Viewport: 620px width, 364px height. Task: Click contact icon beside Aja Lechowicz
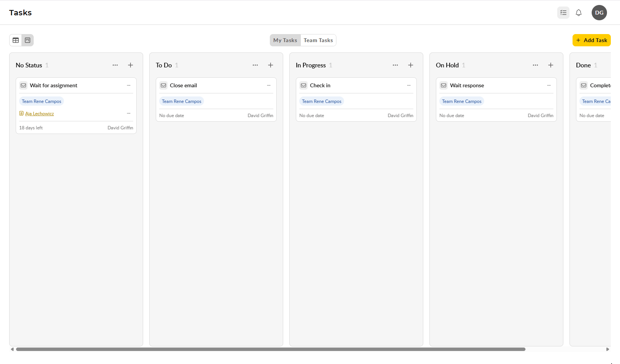click(x=21, y=113)
